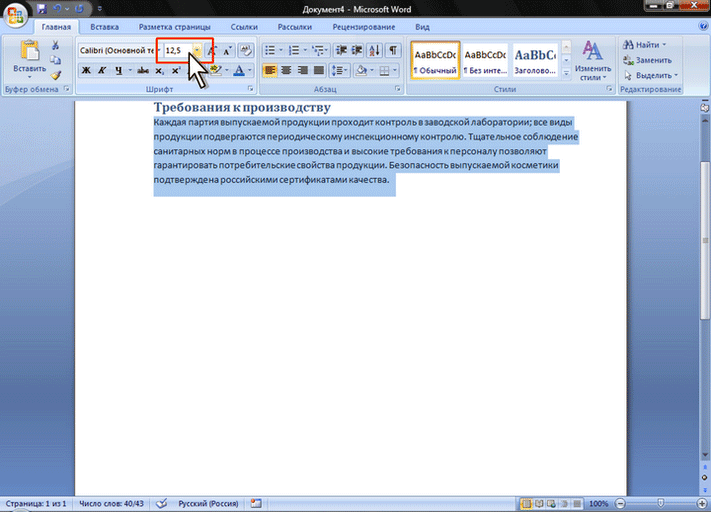Activate the Format Painter brush

(x=55, y=75)
